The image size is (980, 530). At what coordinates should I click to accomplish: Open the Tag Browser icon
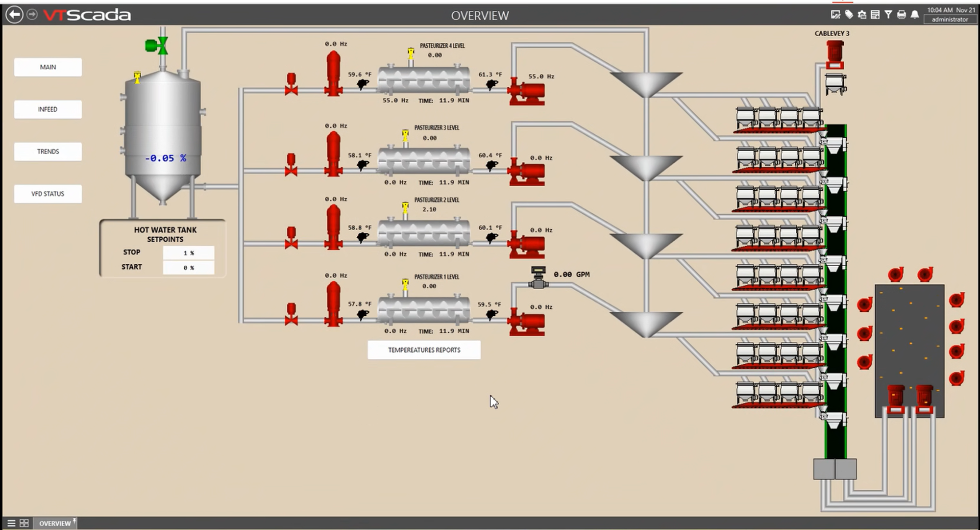click(x=849, y=15)
